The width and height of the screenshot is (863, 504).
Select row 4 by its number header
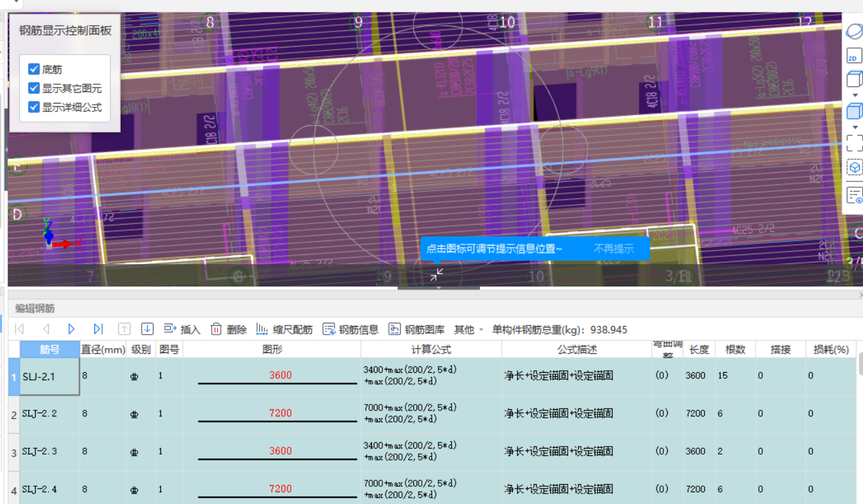point(14,488)
